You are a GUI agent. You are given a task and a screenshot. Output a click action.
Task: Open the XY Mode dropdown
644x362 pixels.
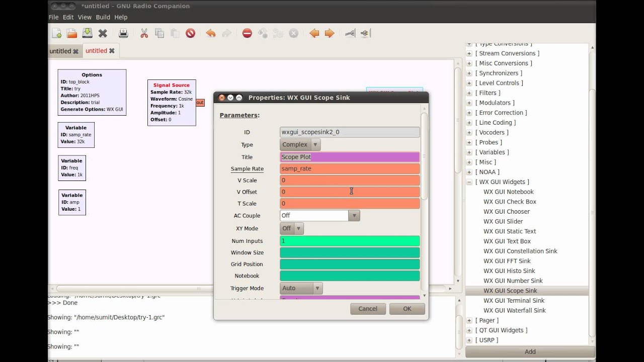[292, 228]
